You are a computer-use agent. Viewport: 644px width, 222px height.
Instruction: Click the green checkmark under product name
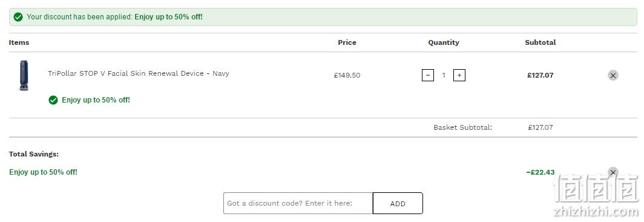click(53, 100)
